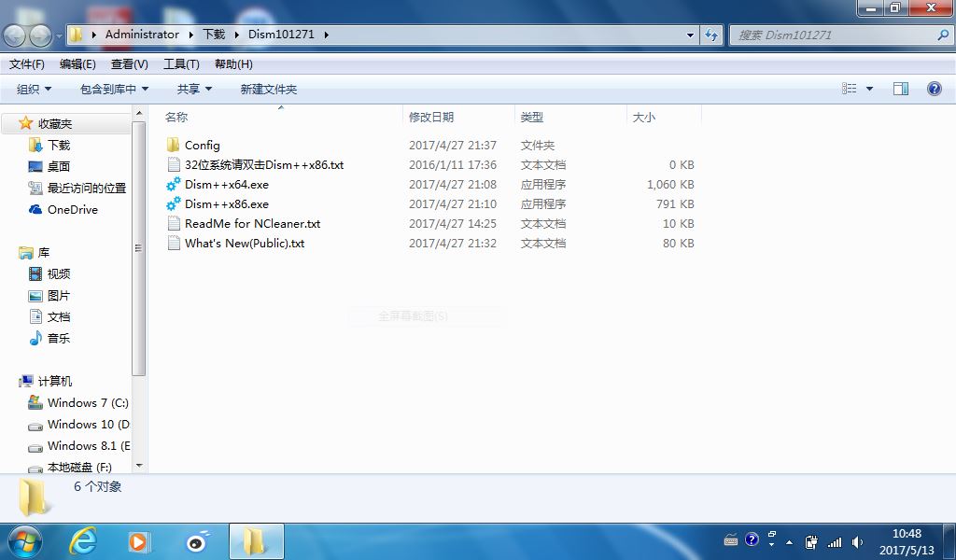Open the 组织 dropdown menu
The image size is (956, 560).
tap(34, 89)
